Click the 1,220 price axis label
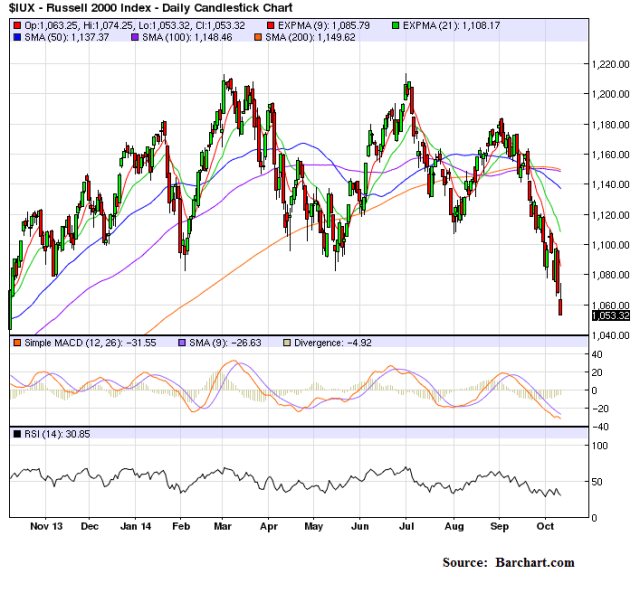The image size is (640, 602). pyautogui.click(x=608, y=64)
